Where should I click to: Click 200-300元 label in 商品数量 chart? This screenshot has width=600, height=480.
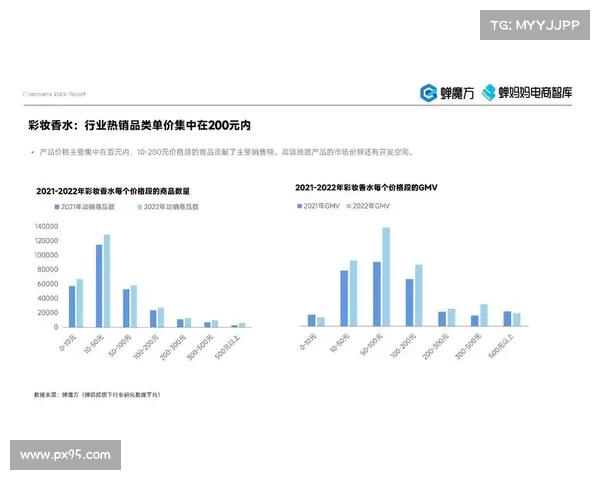173,347
